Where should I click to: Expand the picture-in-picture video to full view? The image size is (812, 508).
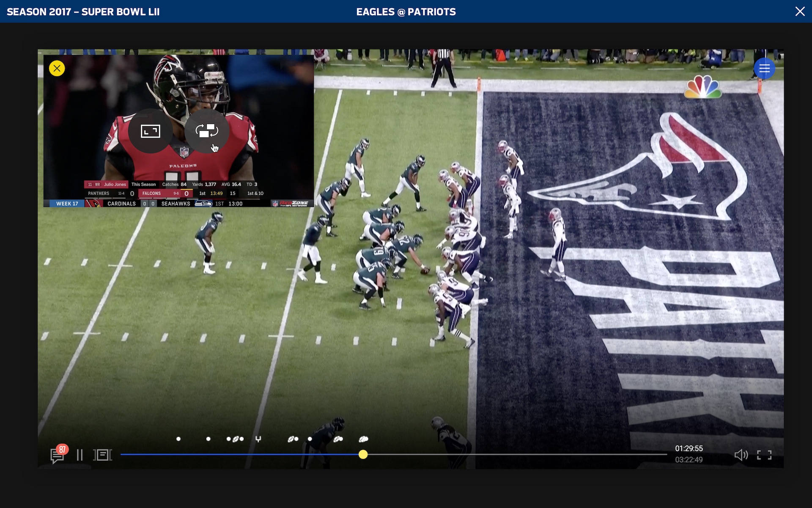click(150, 131)
